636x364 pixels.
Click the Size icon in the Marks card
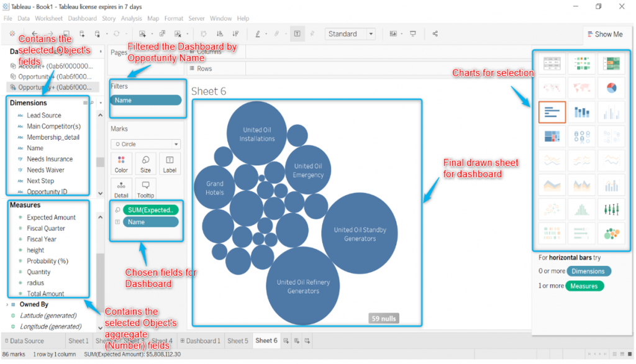[x=145, y=164]
